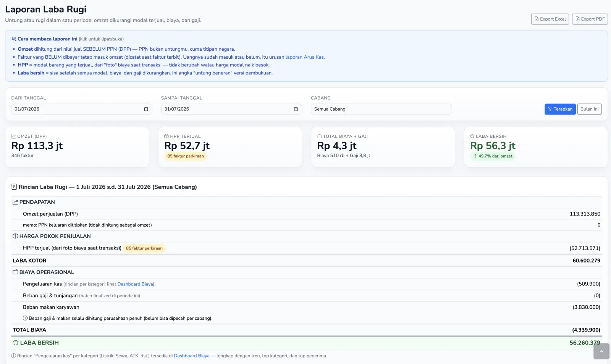The height and width of the screenshot is (364, 611).
Task: Open calendar picker in Dari Tanggal field
Action: (x=146, y=109)
